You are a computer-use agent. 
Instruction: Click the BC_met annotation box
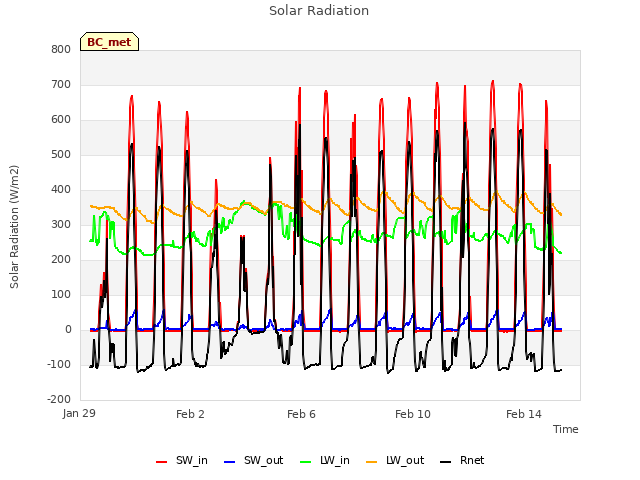tap(109, 42)
